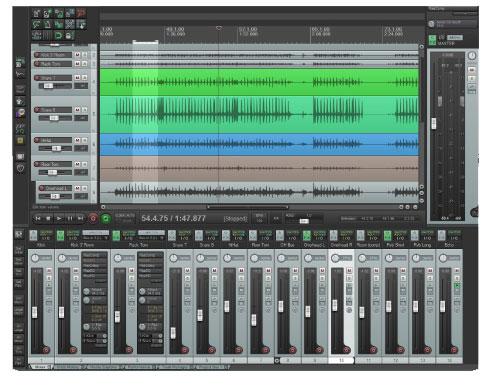Click the transport Pause button
The image size is (486, 379).
click(x=70, y=219)
